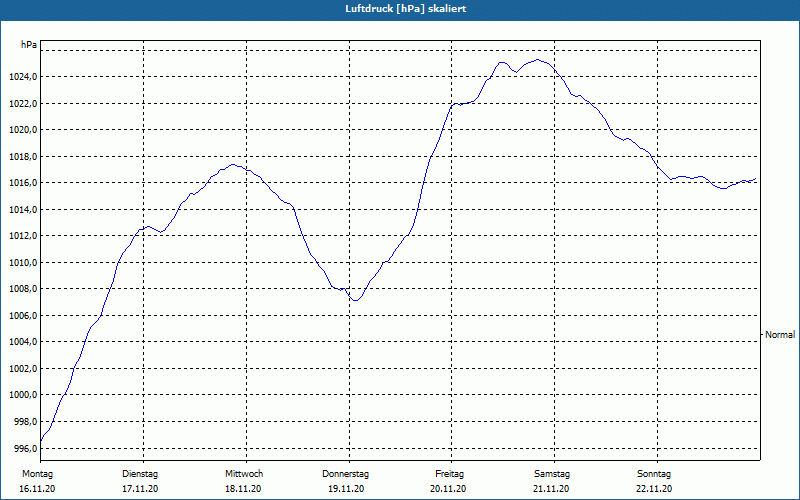The height and width of the screenshot is (500, 800).
Task: Select the 1006,0 axis value
Action: (x=23, y=316)
